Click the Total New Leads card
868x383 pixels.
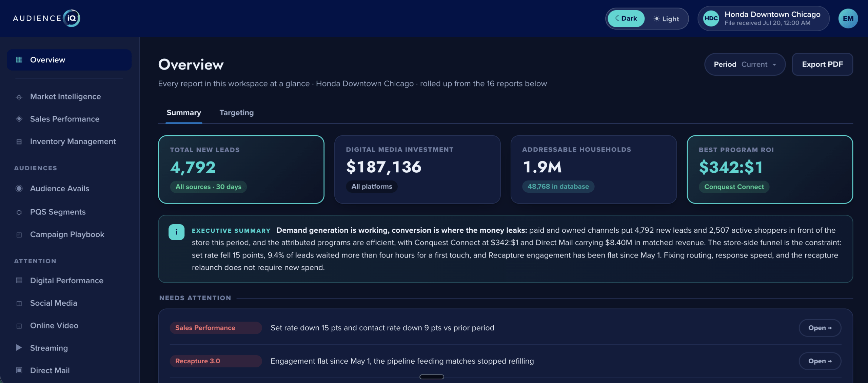click(x=241, y=170)
